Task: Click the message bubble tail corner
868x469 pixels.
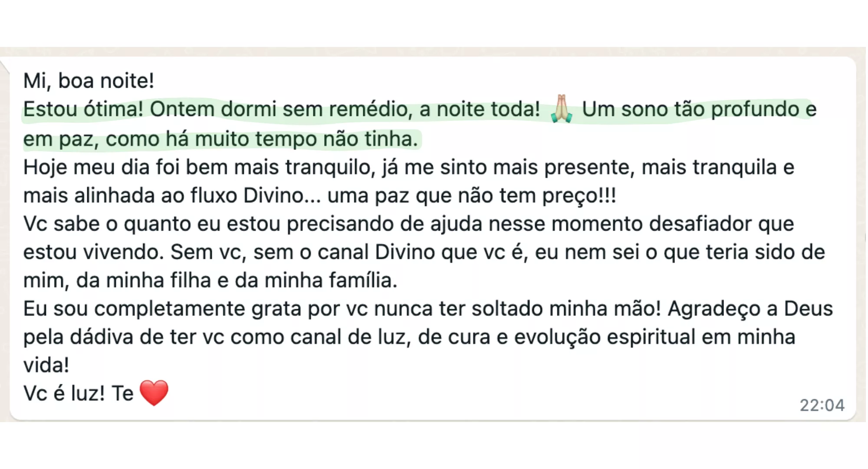Action: click(x=4, y=66)
